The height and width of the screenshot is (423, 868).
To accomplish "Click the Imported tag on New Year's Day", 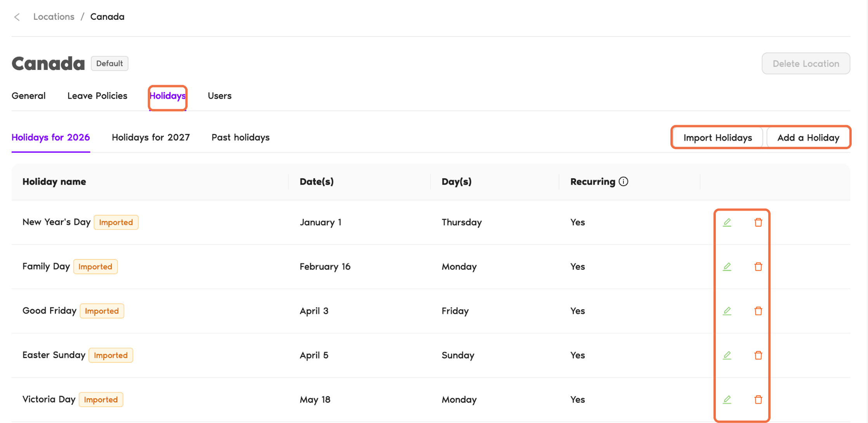I will click(116, 222).
